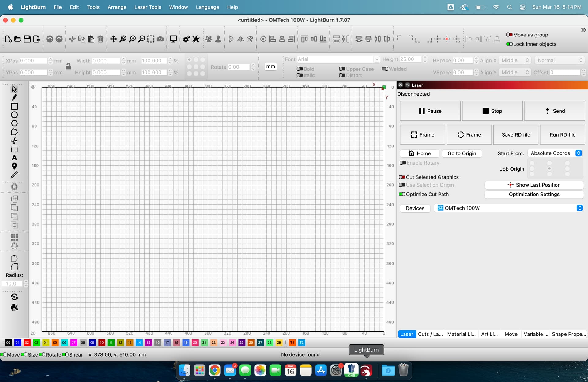
Task: Open the Normal text mode dropdown
Action: point(559,60)
